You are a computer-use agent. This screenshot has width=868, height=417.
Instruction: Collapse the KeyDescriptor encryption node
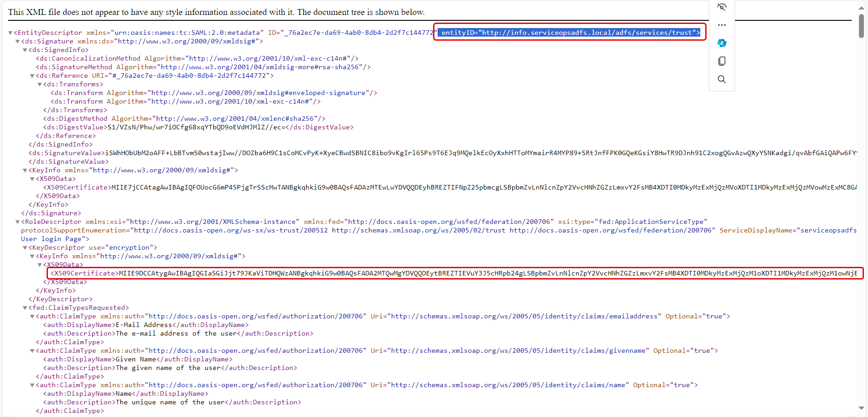click(24, 247)
